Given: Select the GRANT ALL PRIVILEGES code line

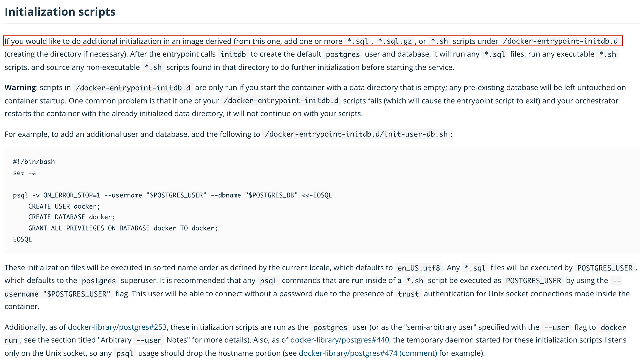Looking at the screenshot, I should coord(122,228).
